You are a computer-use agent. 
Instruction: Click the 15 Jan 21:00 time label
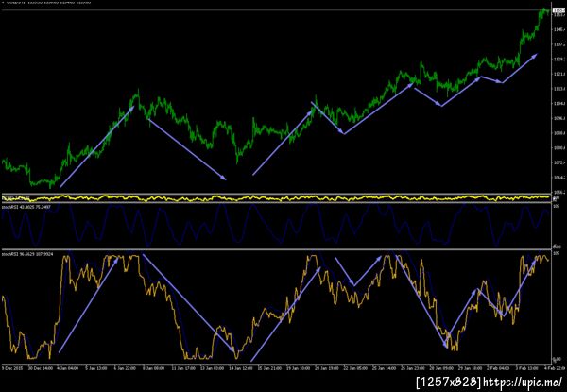[x=269, y=368]
